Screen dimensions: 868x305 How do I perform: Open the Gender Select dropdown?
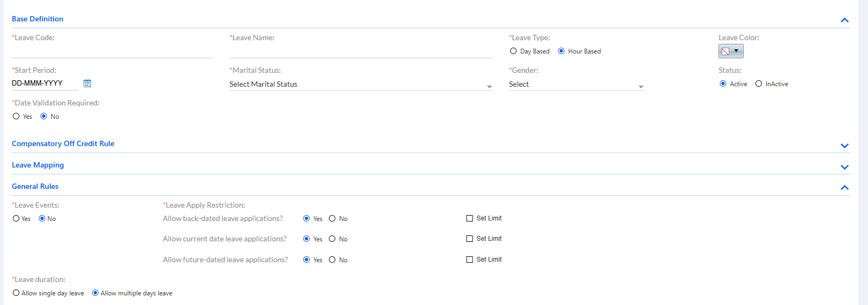[x=576, y=84]
